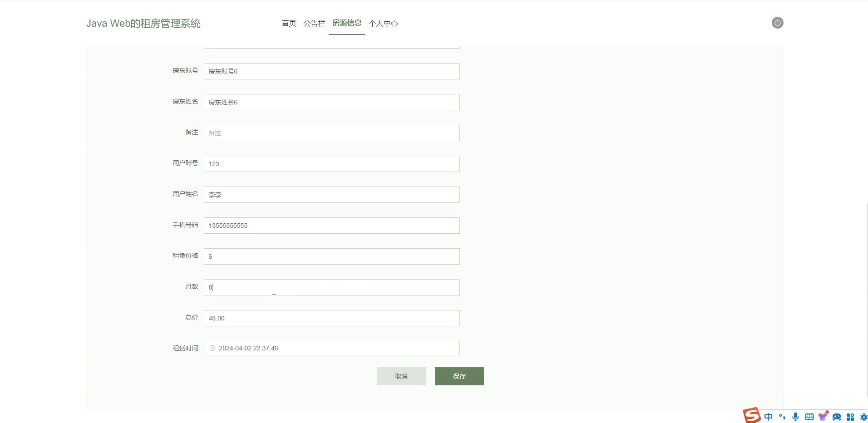Toggle Chinese/English mode via 中 icon
This screenshot has height=423, width=868.
click(x=768, y=417)
